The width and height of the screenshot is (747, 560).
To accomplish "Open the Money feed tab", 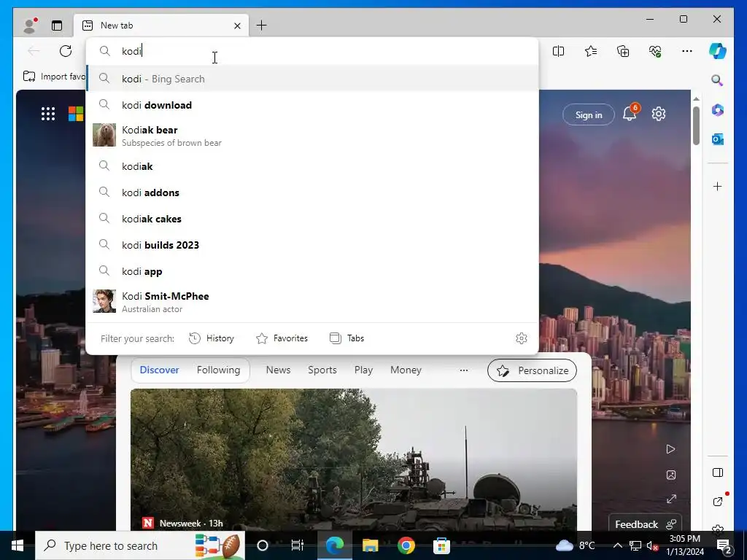I will tap(406, 370).
